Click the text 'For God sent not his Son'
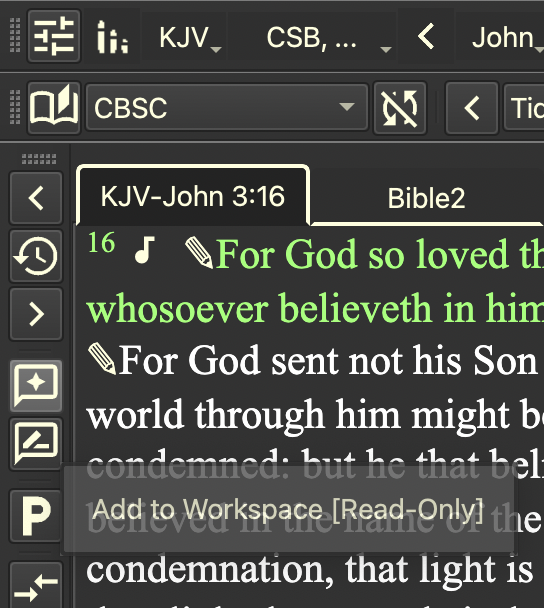The width and height of the screenshot is (544, 608). point(328,361)
